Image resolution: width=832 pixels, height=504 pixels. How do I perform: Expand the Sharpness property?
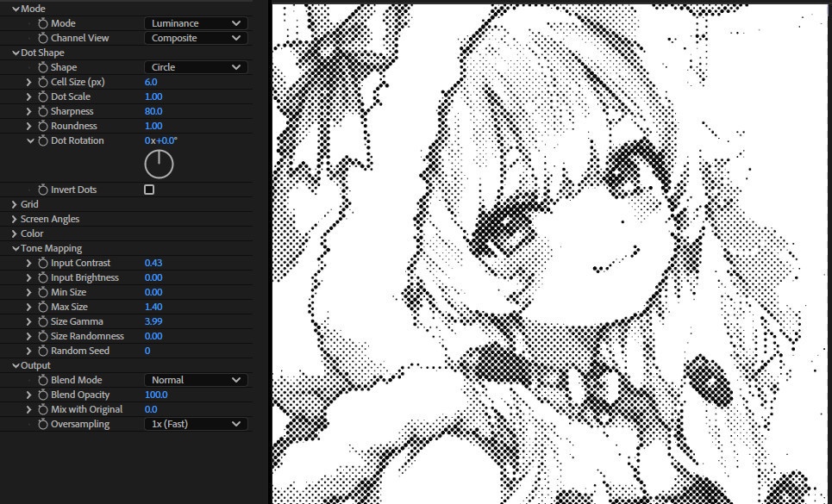click(29, 111)
